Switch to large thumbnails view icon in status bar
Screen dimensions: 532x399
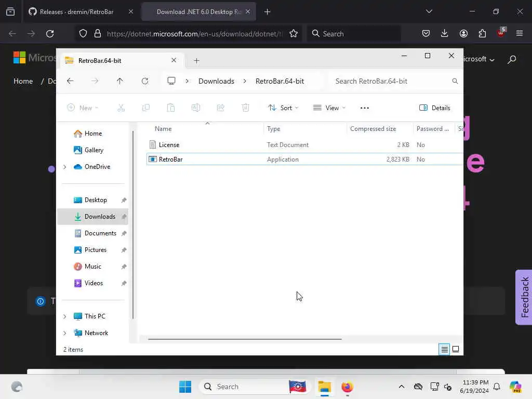pos(456,349)
